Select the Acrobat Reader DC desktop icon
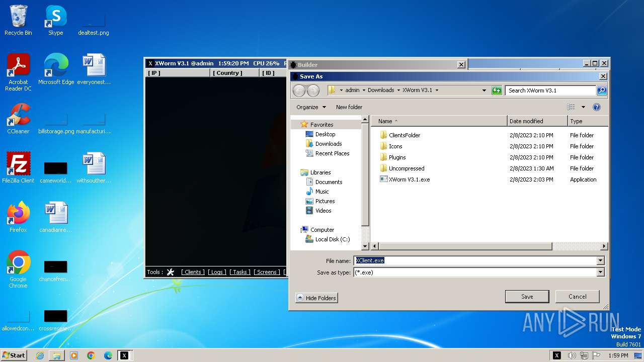 pyautogui.click(x=18, y=72)
